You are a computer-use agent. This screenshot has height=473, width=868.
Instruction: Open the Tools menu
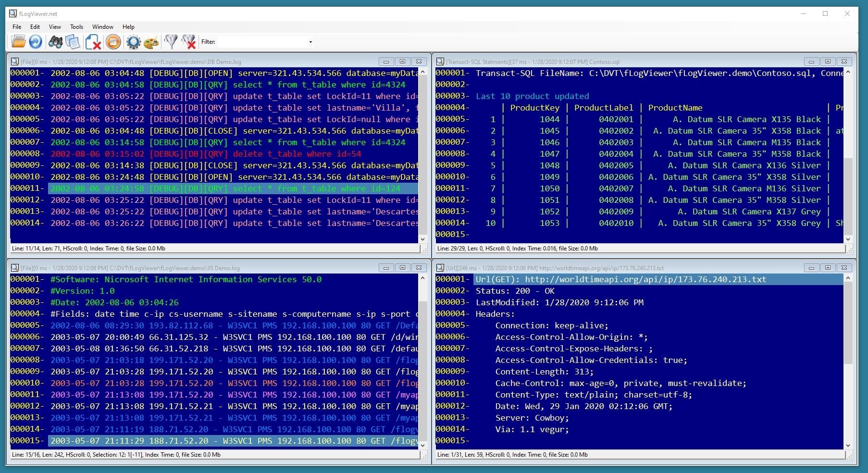click(x=76, y=27)
